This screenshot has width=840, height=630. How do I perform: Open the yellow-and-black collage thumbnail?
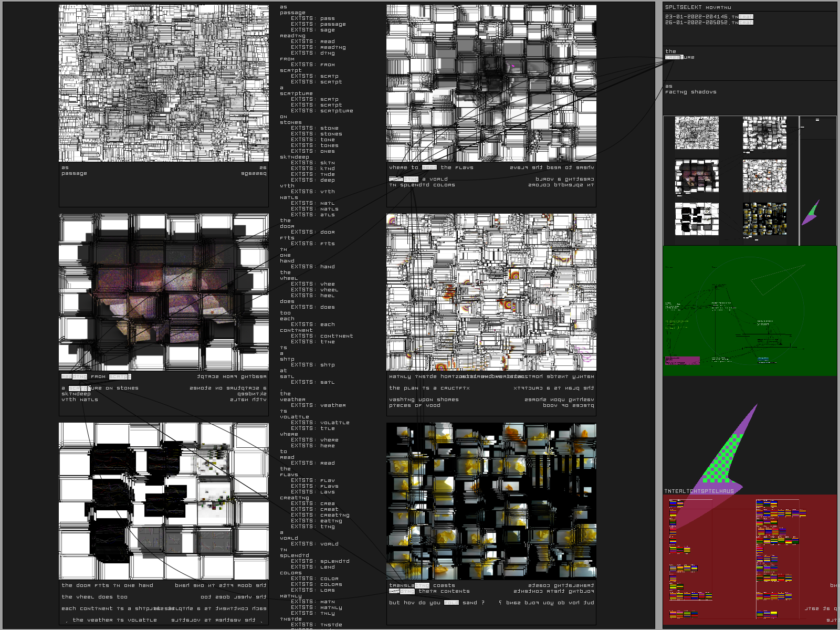[764, 219]
